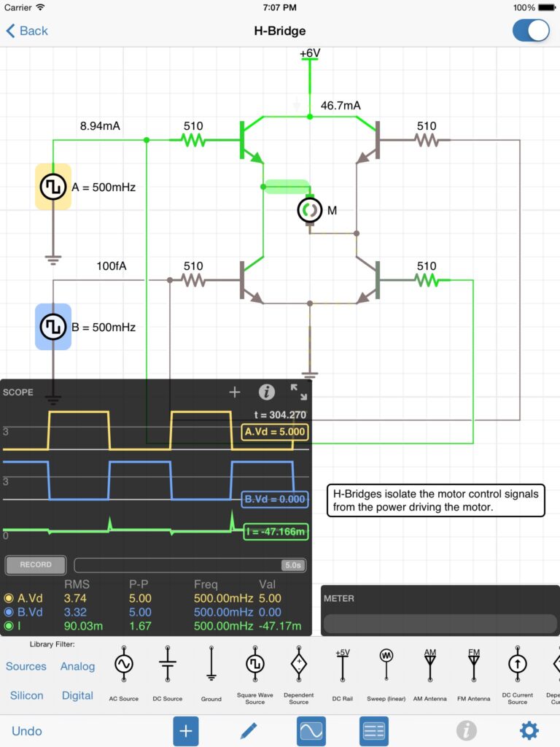
Task: Toggle the B.Vd trace radio button
Action: coord(9,612)
